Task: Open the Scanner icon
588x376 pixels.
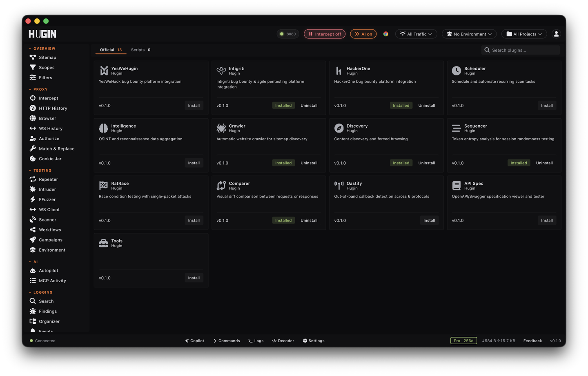Action: 33,219
